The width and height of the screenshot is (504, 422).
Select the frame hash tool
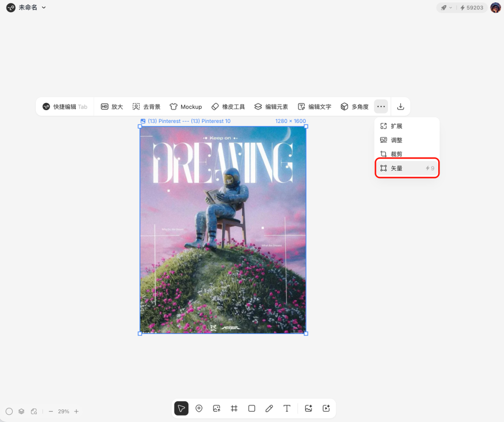tap(234, 408)
